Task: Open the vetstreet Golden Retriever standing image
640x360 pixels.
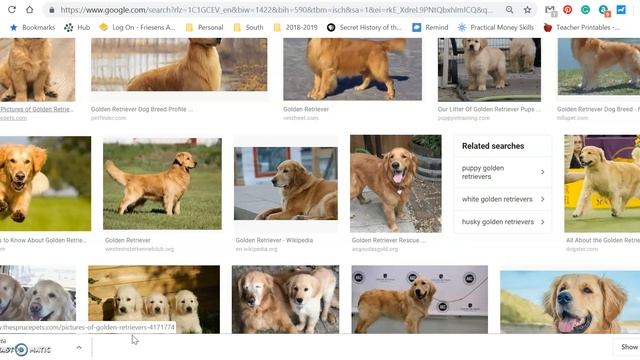Action: [353, 69]
